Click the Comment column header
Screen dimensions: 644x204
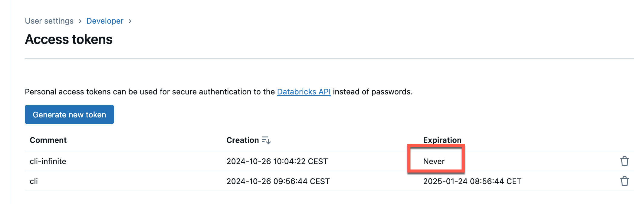(x=48, y=140)
